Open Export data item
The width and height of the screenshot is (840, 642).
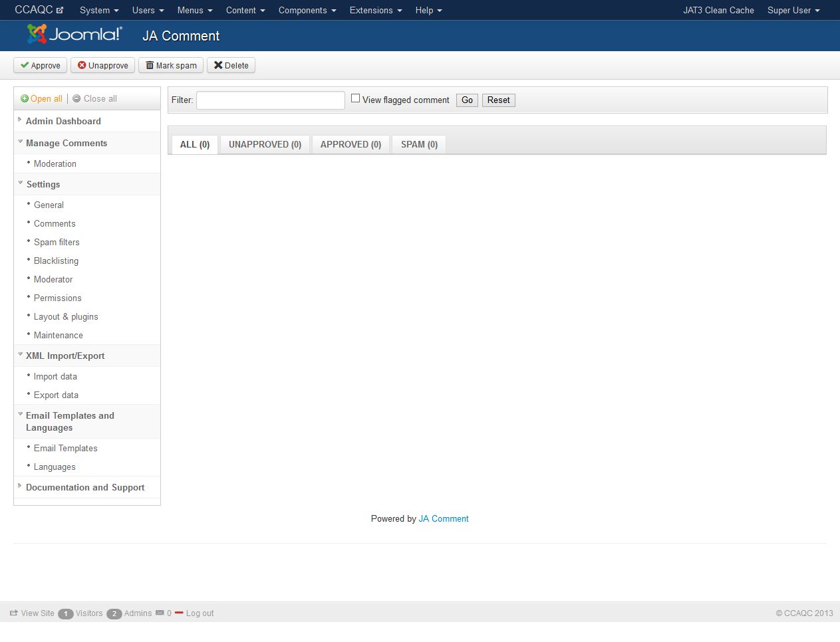pyautogui.click(x=56, y=395)
